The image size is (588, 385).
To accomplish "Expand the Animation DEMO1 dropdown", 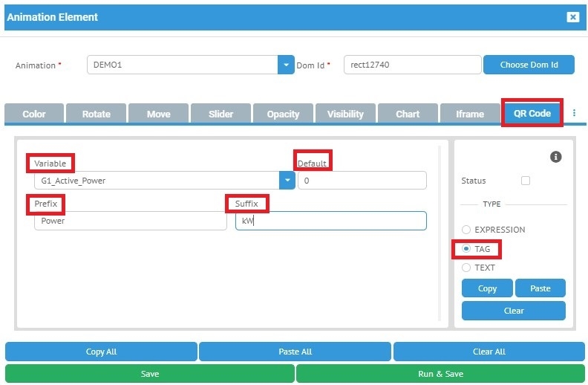I will click(286, 65).
